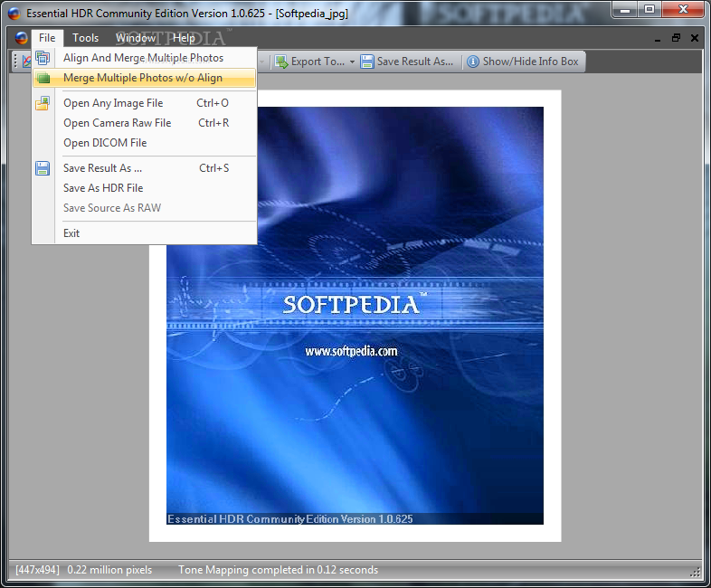This screenshot has width=711, height=588.
Task: Open the Tools menu
Action: (x=86, y=38)
